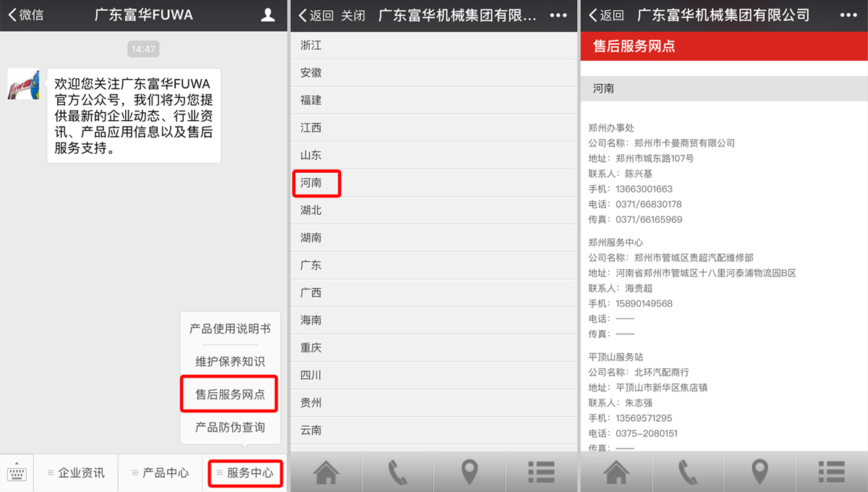Select 产品防伪查询 from popup menu
The width and height of the screenshot is (868, 492).
coord(230,428)
